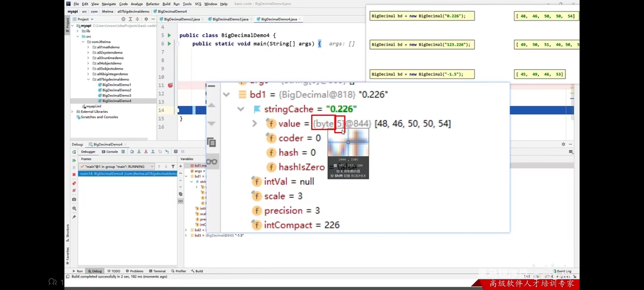Click the camera thread dump icon

pyautogui.click(x=74, y=200)
